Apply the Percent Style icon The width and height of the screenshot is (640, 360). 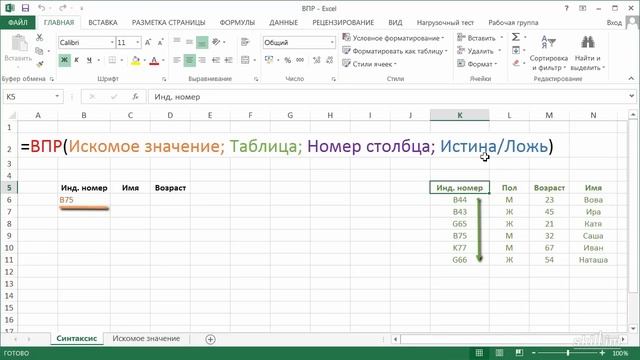[x=288, y=60]
